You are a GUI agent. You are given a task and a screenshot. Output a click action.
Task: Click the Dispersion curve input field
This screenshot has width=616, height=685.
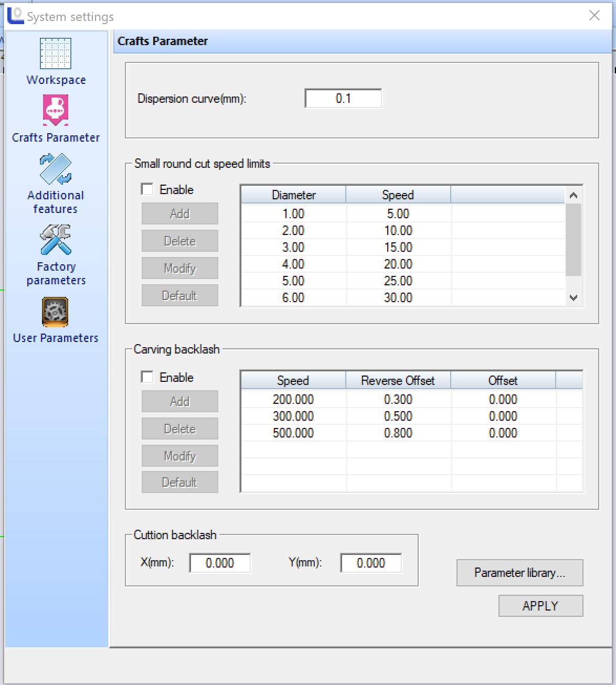point(343,99)
